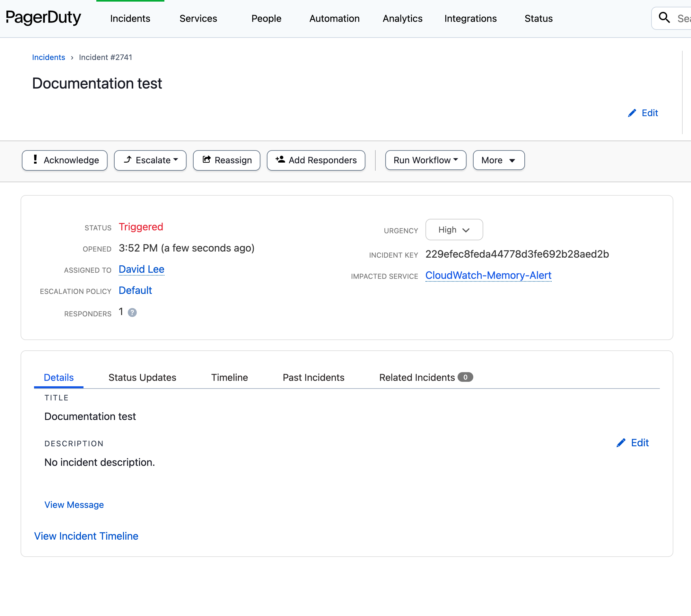
Task: Click the responders help question-mark icon
Action: point(132,312)
